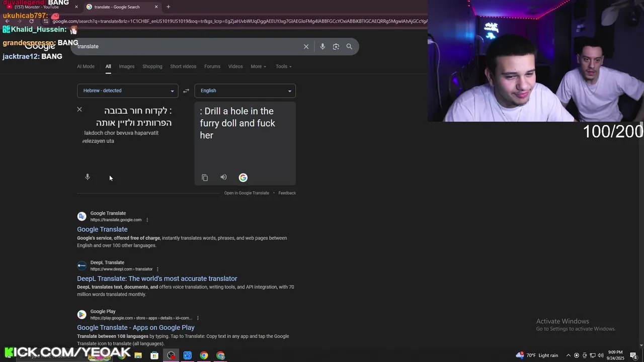
Task: Copy the English translation
Action: [205, 177]
